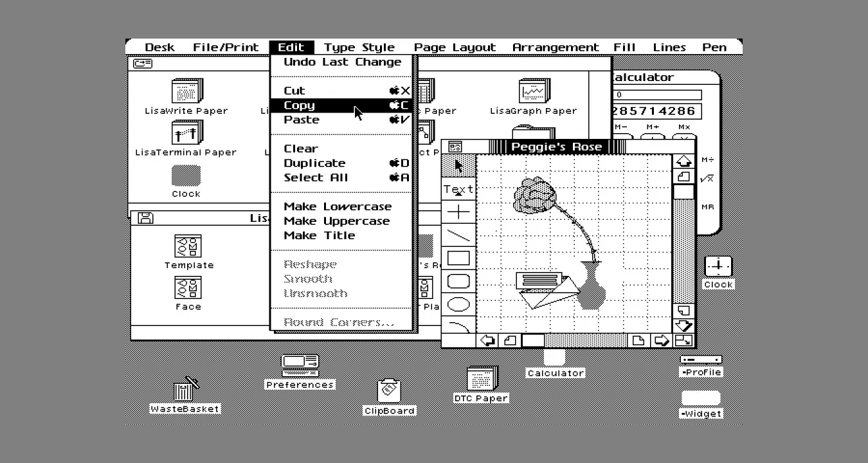Click vertical page-down button in Peggie's Rose
This screenshot has height=463, width=868.
(x=683, y=311)
